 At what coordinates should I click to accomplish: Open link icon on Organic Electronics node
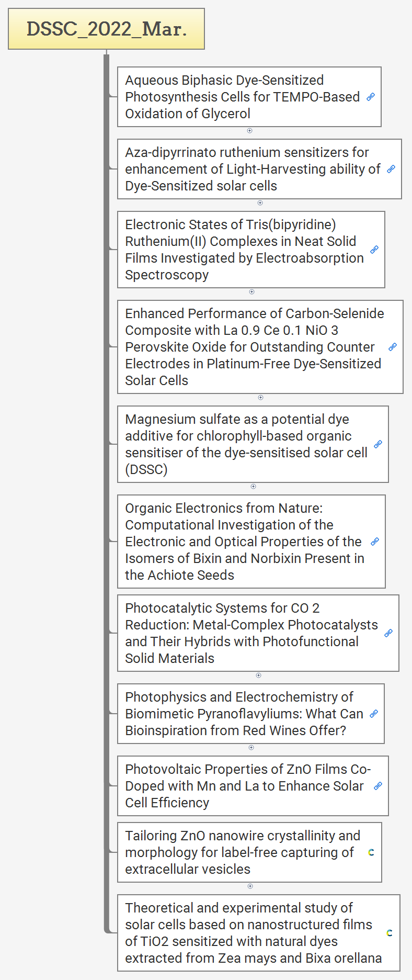click(x=375, y=542)
